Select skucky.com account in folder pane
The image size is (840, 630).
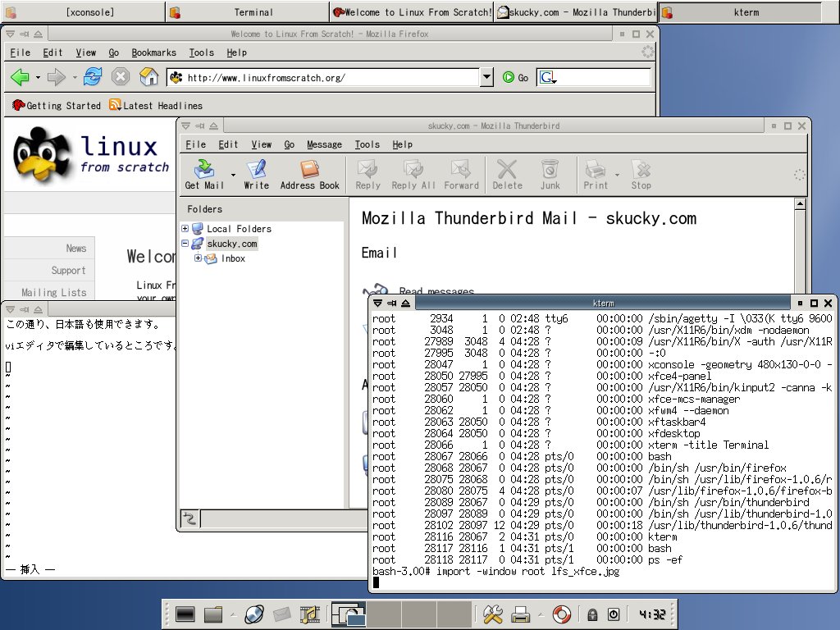[232, 243]
